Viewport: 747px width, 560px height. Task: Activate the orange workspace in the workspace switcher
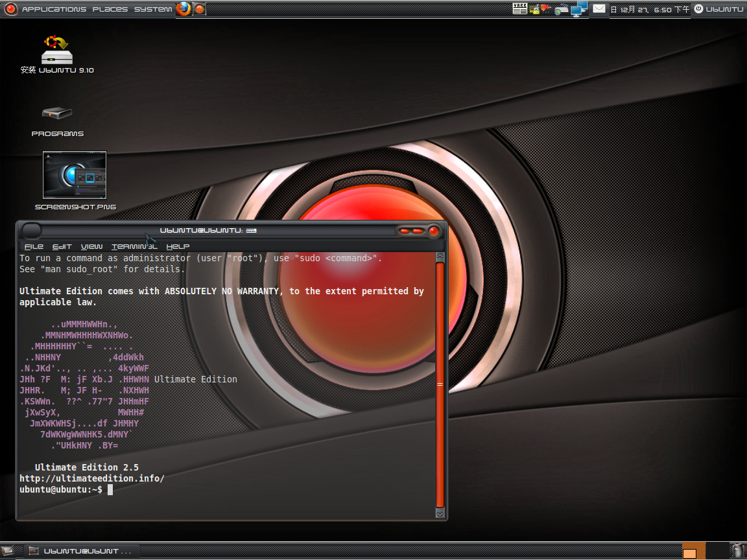tap(695, 550)
